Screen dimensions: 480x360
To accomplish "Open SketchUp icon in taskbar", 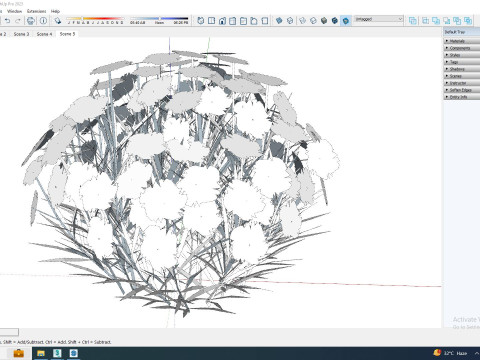I will tap(74, 353).
